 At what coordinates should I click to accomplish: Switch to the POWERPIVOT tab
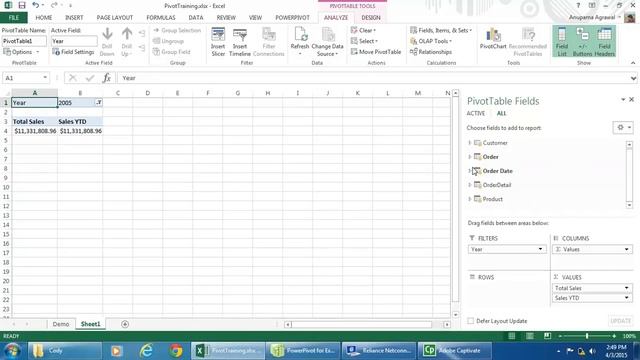pyautogui.click(x=292, y=18)
